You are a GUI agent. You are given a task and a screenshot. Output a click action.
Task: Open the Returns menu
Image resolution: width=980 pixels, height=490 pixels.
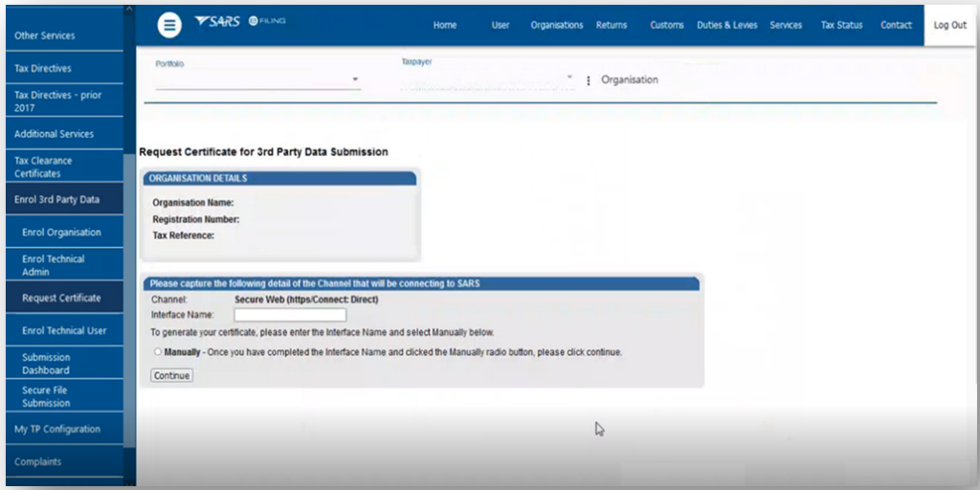pos(612,26)
